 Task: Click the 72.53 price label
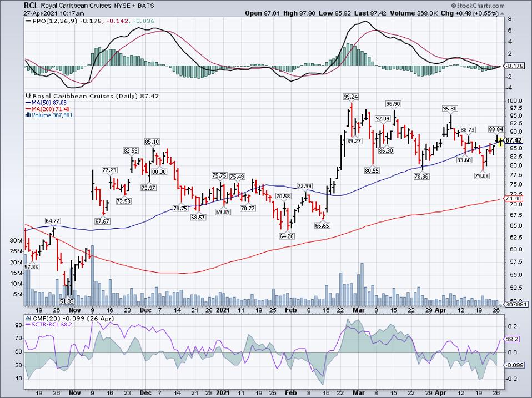pyautogui.click(x=123, y=201)
